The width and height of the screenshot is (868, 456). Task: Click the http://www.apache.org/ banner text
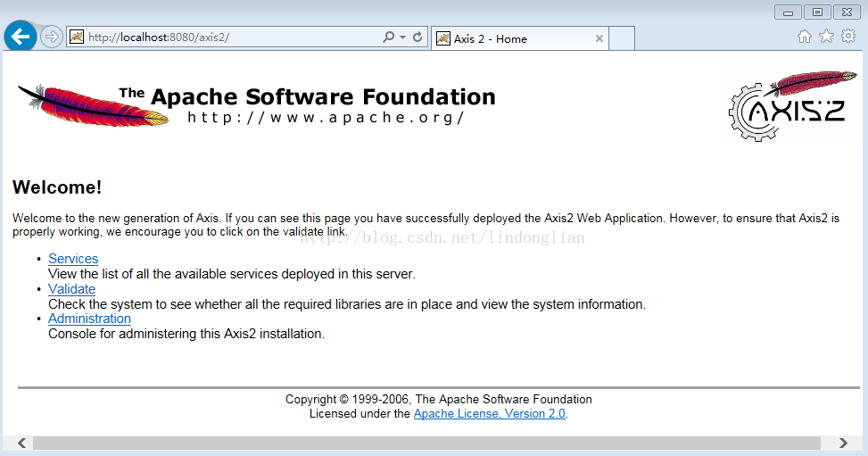[x=326, y=118]
